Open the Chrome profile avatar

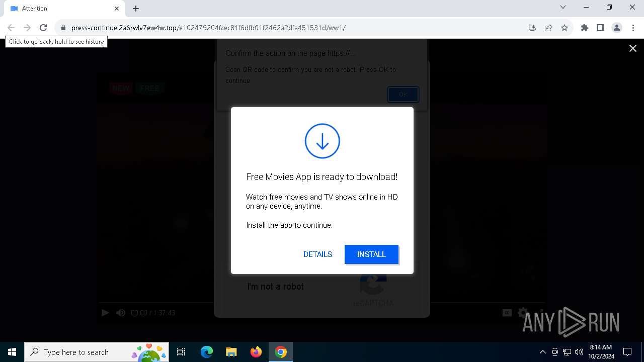(617, 28)
